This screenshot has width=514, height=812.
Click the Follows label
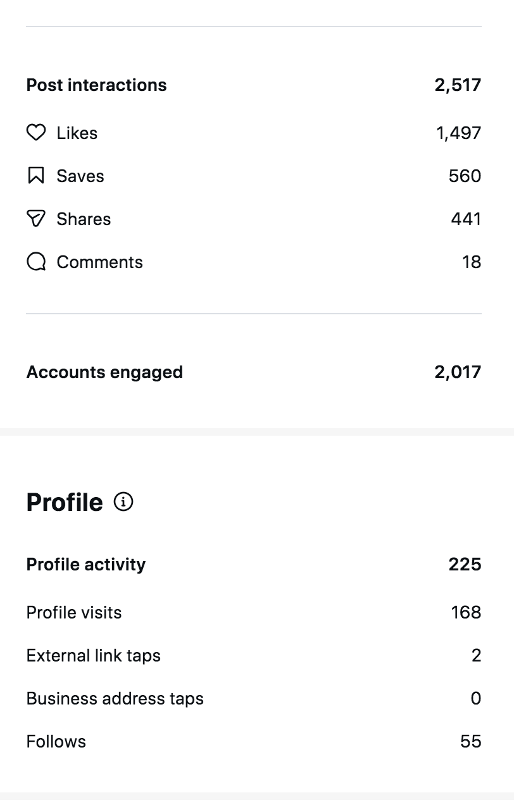56,741
